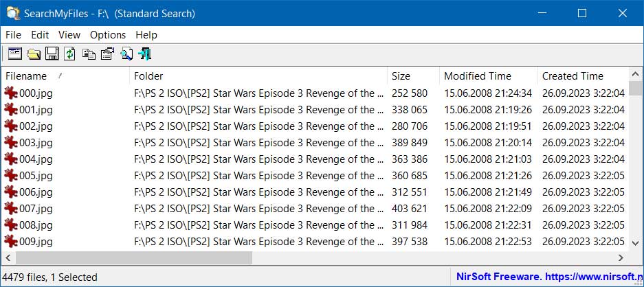Click the SearchMyFiles title bar app icon
The height and width of the screenshot is (287, 644).
coord(13,13)
